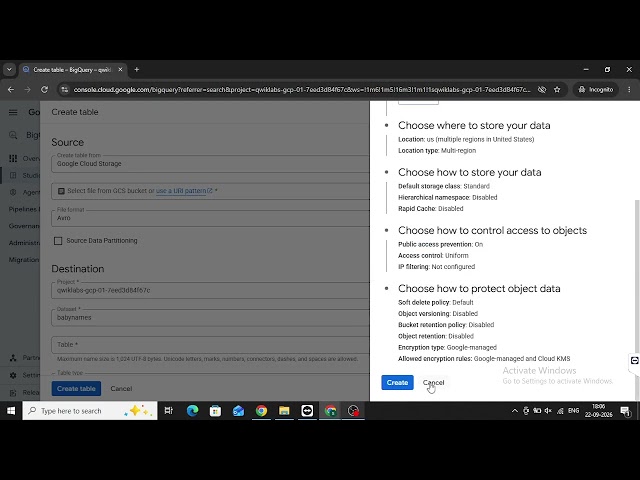Viewport: 640px width, 480px height.
Task: Click the browser forward arrow
Action: point(28,89)
